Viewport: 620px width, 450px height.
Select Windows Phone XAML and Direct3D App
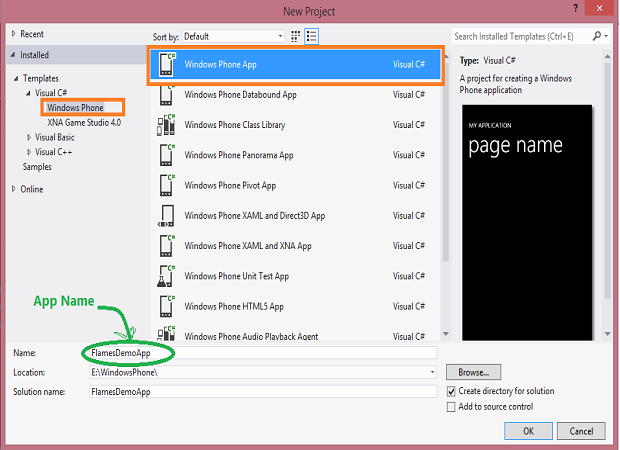(x=295, y=216)
